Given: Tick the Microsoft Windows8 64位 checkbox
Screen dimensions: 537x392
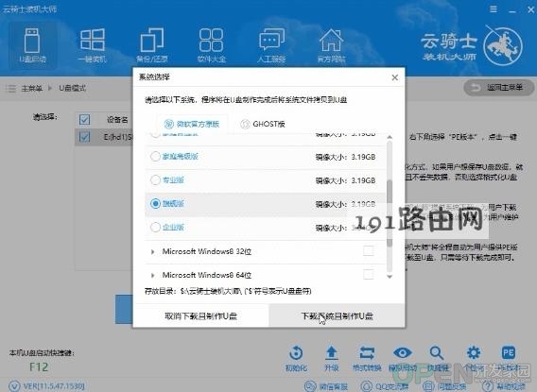Looking at the screenshot, I should [x=368, y=274].
